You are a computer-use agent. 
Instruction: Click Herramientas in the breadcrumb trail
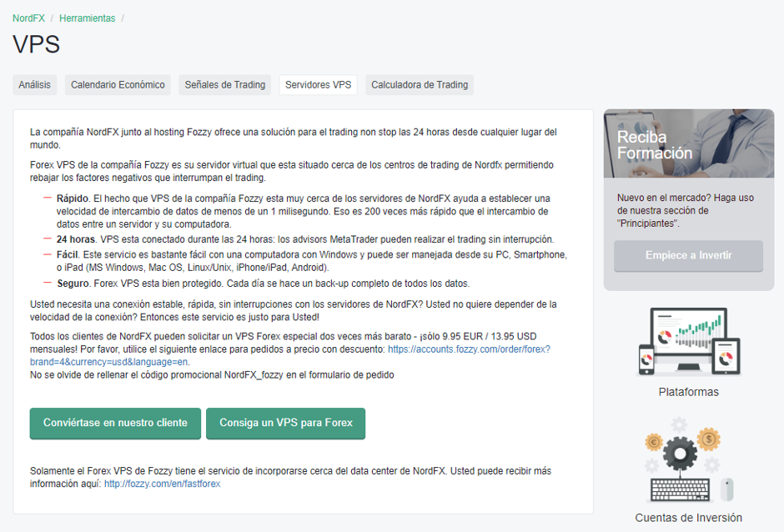[87, 17]
